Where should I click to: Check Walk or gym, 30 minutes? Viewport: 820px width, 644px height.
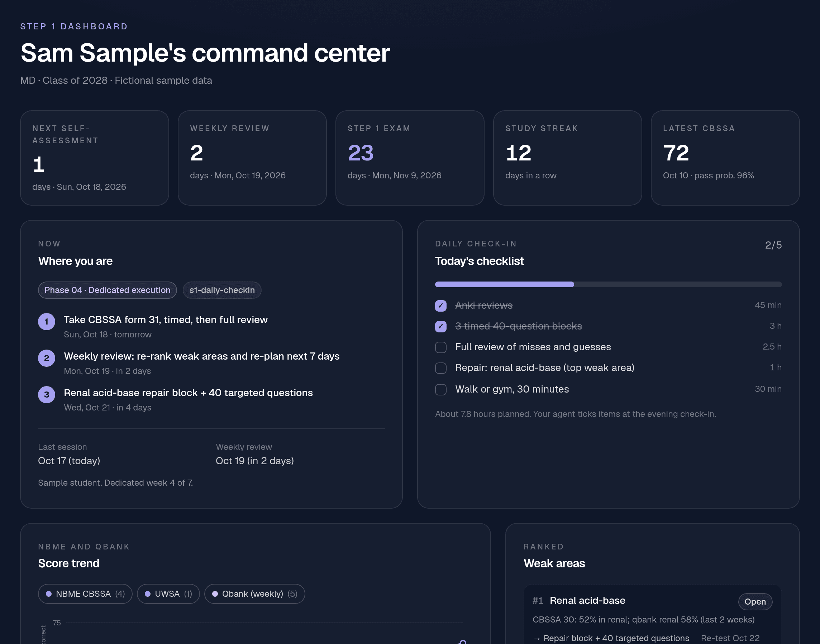(440, 389)
